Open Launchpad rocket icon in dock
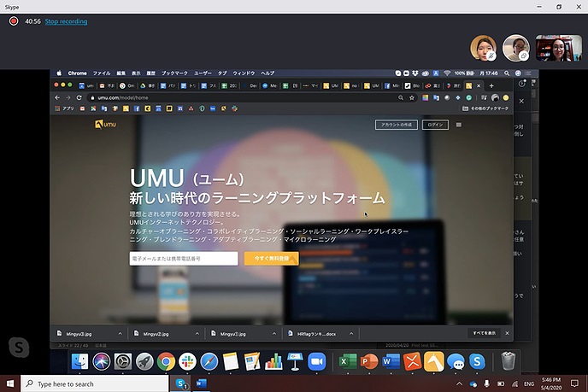 [144, 361]
